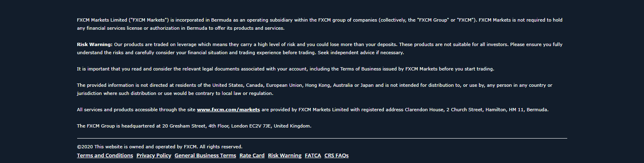
Task: Click the horizontal divider above the copyright
Action: click(322, 139)
